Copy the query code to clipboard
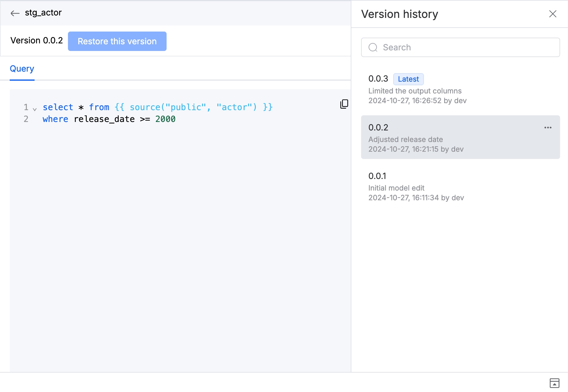 point(344,104)
